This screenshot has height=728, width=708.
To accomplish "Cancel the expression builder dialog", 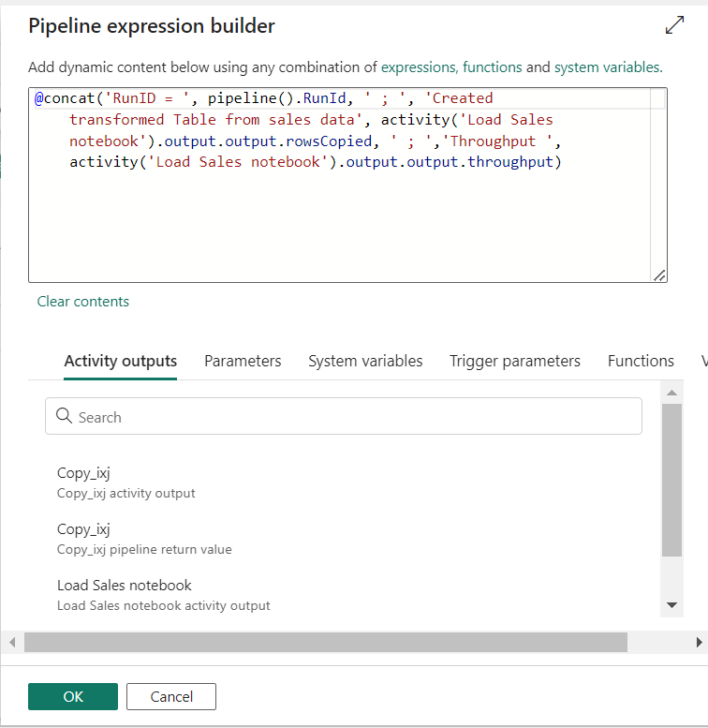I will (171, 696).
